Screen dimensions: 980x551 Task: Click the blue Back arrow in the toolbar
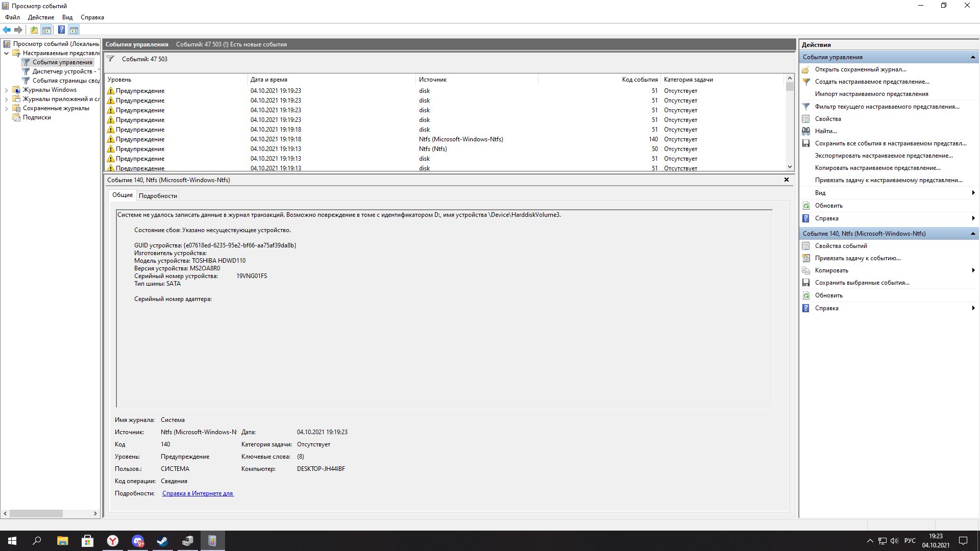(x=7, y=30)
